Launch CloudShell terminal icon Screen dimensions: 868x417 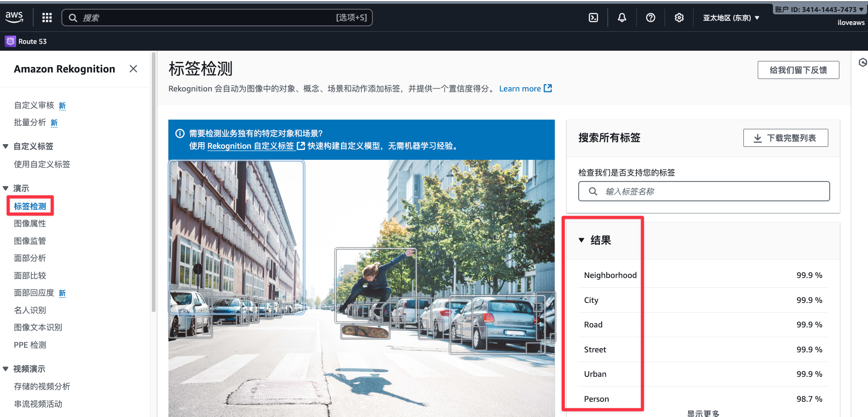coord(593,18)
